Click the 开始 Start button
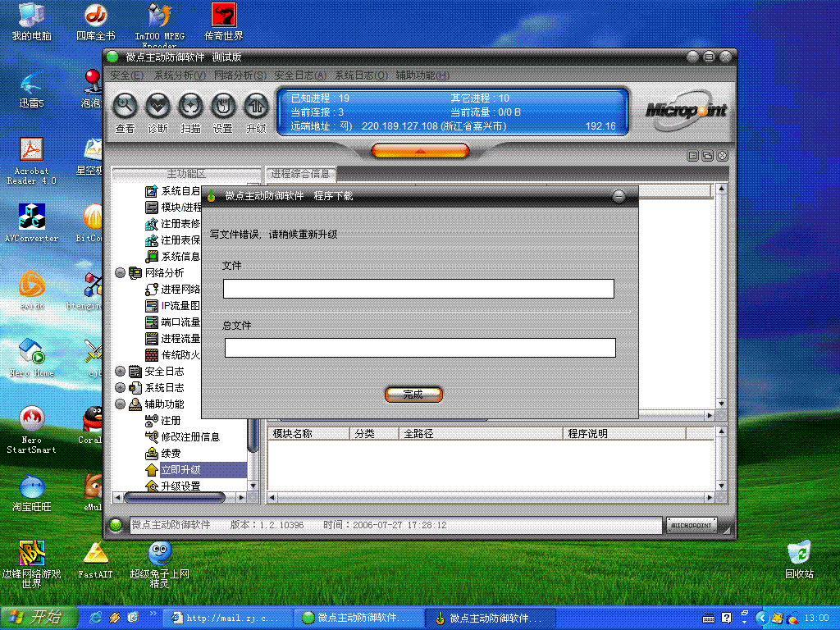The image size is (840, 630). (39, 617)
